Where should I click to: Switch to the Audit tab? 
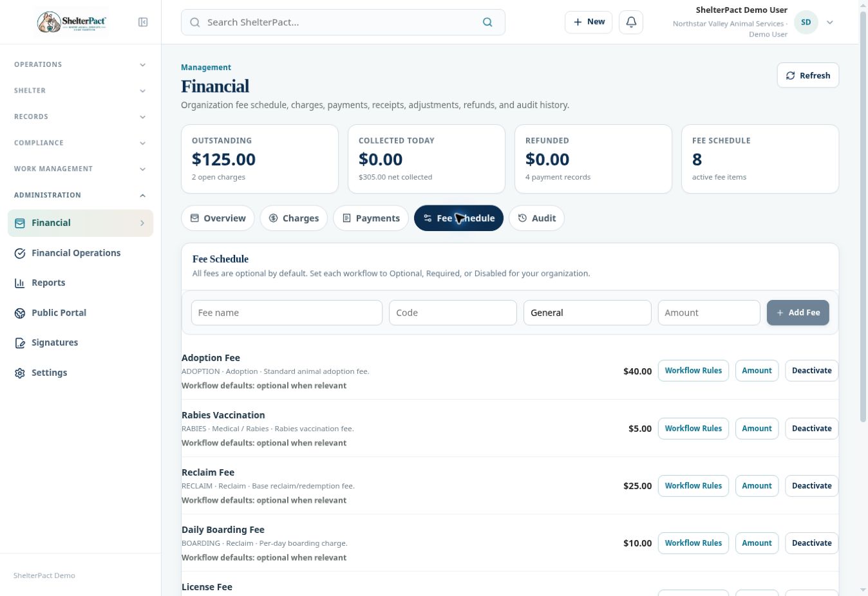537,218
